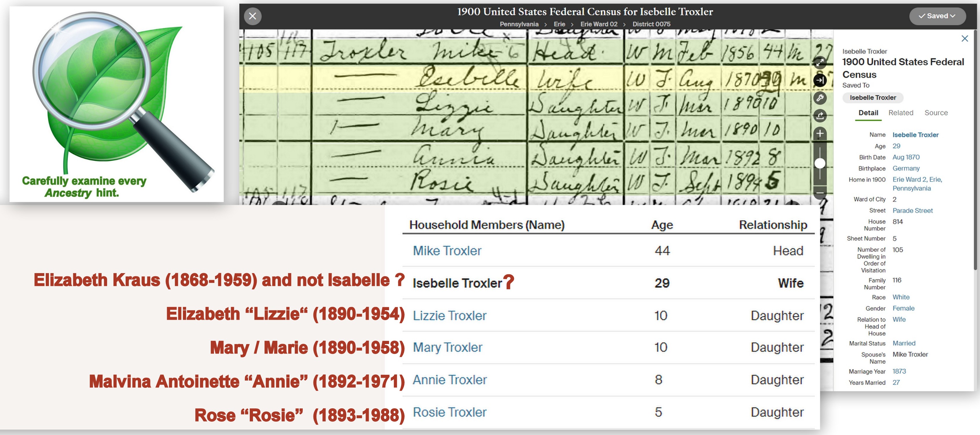Screen dimensions: 980x435
Task: Open the Erie Ward 02 breadcrumb
Action: pyautogui.click(x=599, y=24)
